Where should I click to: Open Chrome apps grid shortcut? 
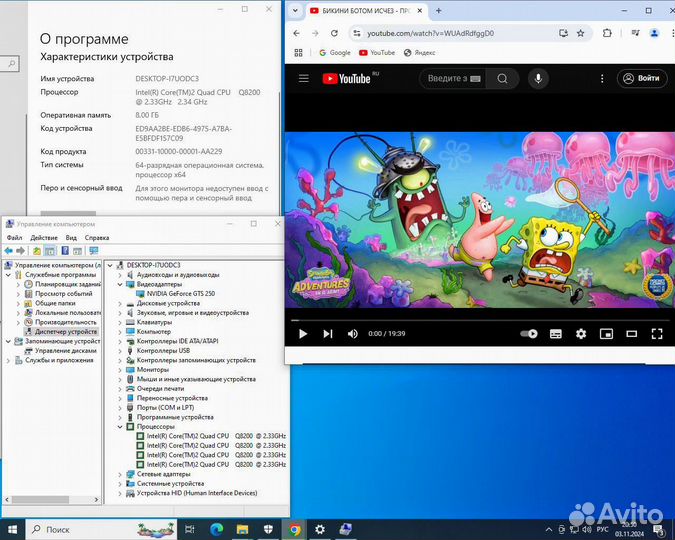coord(298,53)
